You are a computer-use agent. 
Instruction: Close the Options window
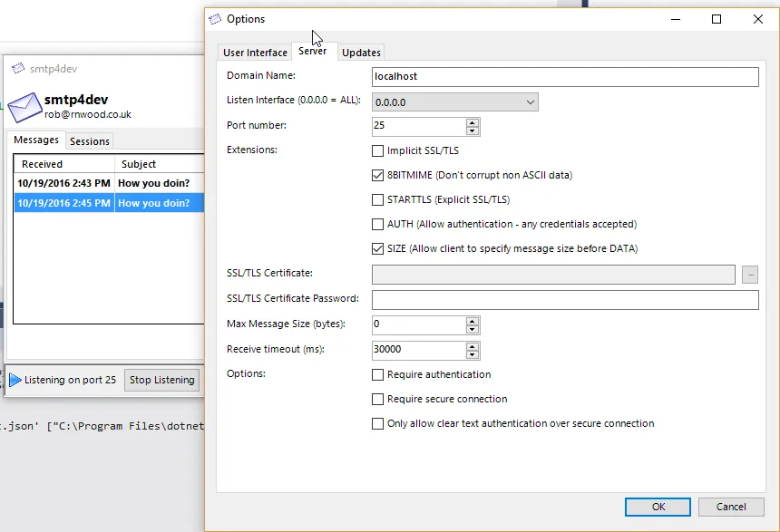757,19
